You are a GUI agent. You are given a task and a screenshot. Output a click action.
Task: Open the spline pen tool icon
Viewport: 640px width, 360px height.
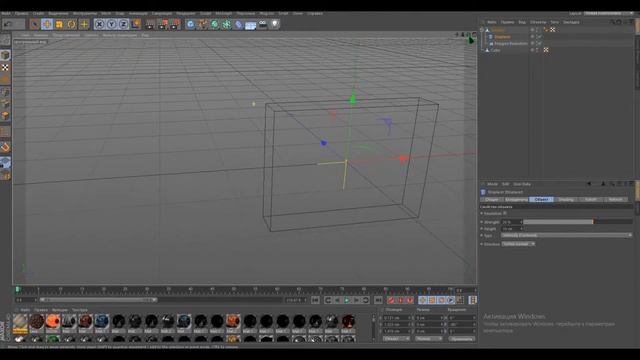202,24
